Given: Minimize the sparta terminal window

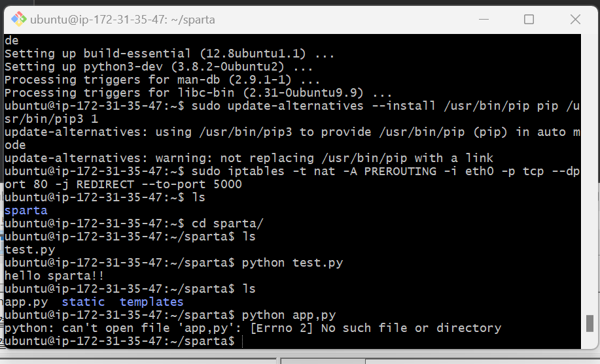Looking at the screenshot, I should point(484,19).
